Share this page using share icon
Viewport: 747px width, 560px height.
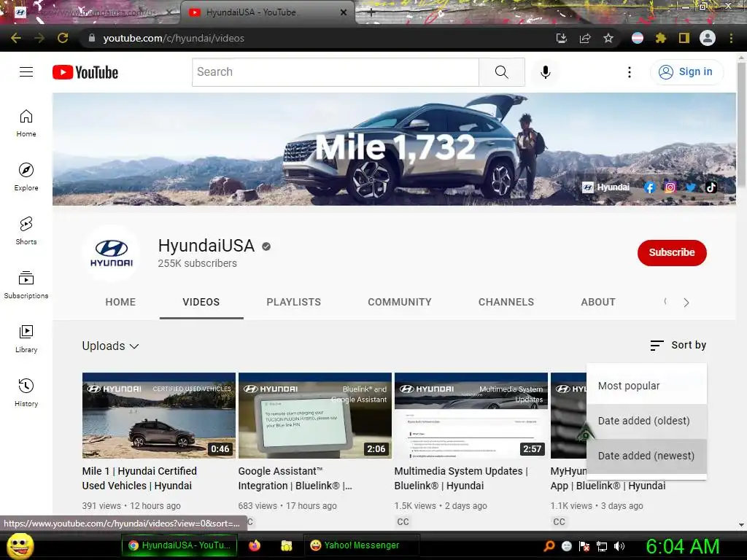585,38
